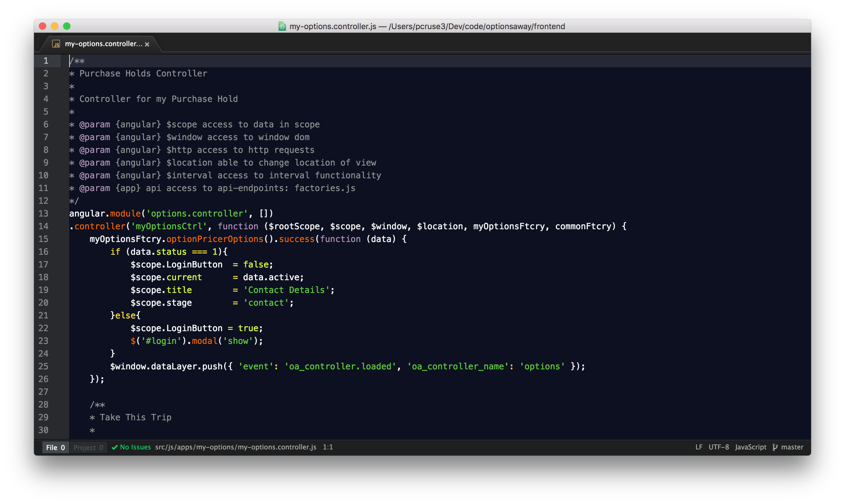Click the red close window button
The height and width of the screenshot is (504, 845).
42,26
